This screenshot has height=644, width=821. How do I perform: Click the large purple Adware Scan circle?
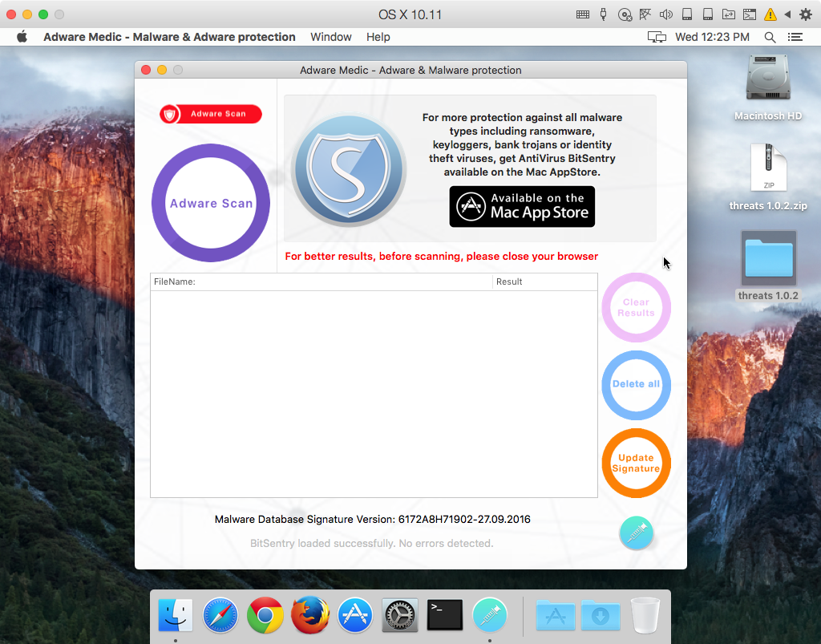pos(211,203)
